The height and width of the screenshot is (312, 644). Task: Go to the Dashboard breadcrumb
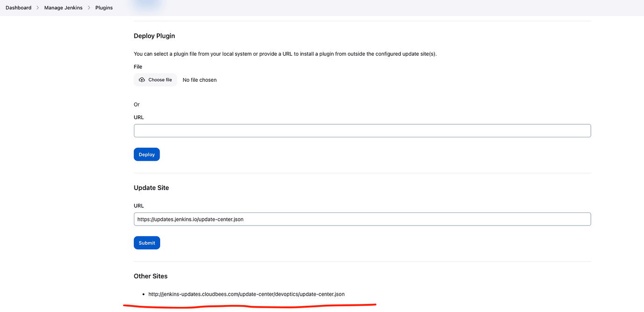[19, 8]
